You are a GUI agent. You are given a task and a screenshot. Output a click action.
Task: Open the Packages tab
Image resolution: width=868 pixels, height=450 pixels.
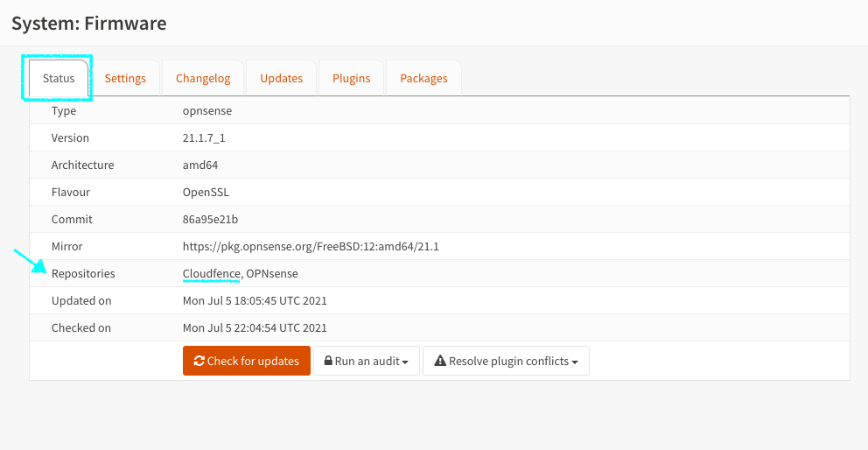click(x=423, y=78)
